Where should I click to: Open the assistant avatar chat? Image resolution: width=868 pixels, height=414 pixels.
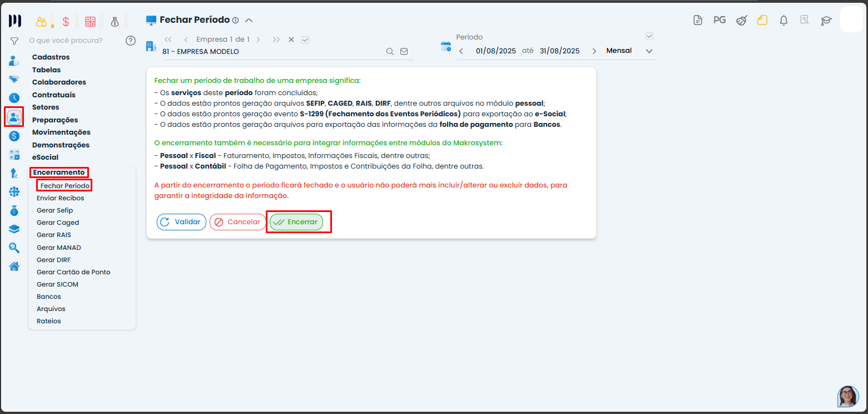pos(848,396)
